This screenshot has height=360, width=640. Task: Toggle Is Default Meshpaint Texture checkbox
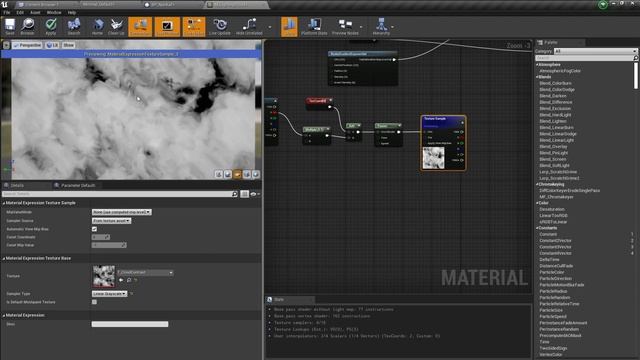click(94, 302)
